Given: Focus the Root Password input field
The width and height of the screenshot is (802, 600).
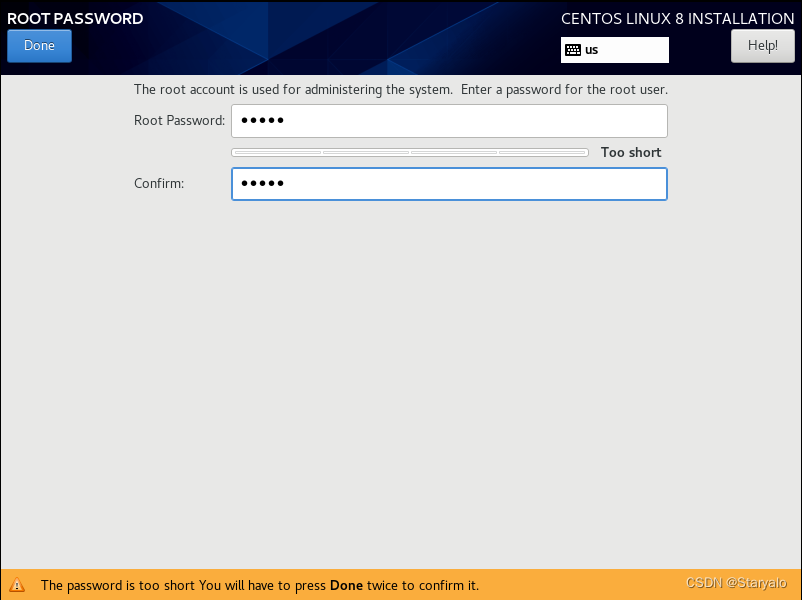Looking at the screenshot, I should tap(449, 121).
